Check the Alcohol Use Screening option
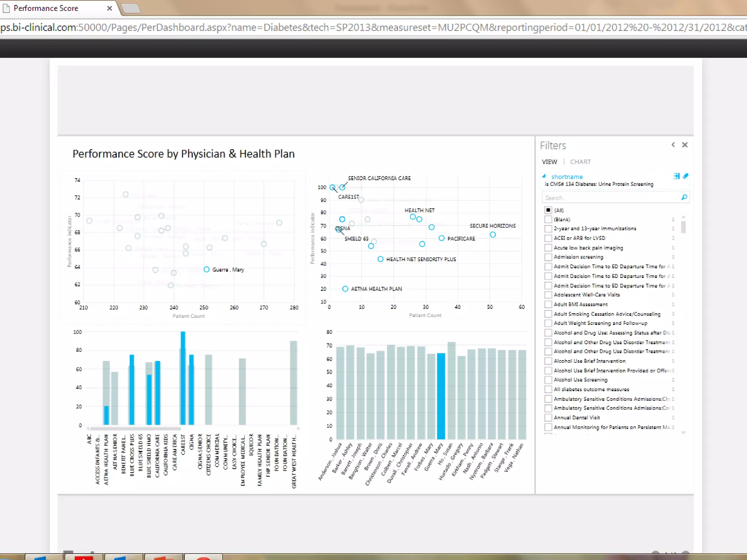Screen dimensions: 747x560 tap(548, 380)
